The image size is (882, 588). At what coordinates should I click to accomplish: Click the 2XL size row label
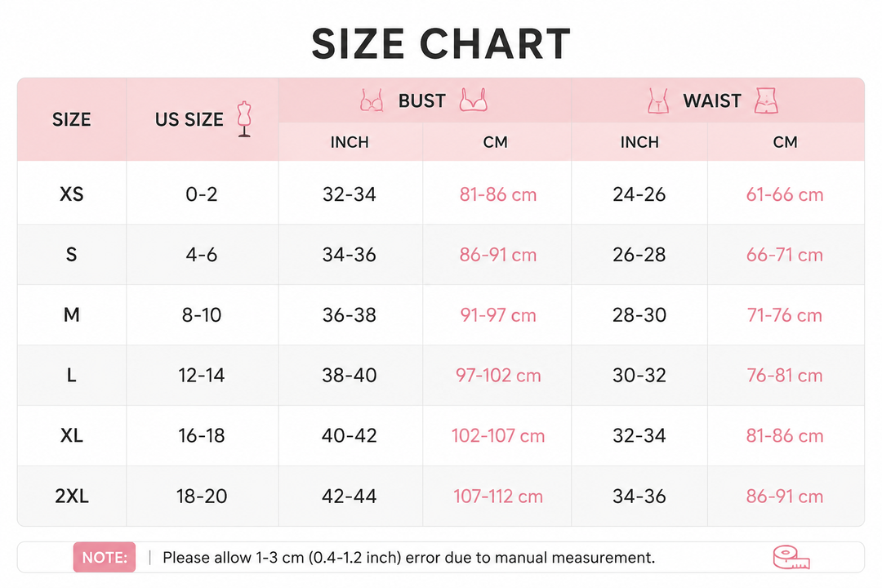(x=71, y=496)
